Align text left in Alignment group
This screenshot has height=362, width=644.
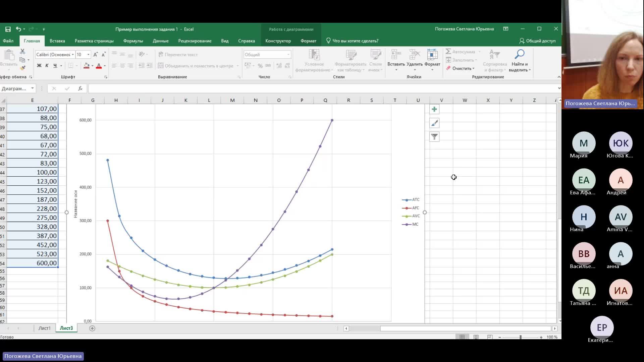[114, 66]
